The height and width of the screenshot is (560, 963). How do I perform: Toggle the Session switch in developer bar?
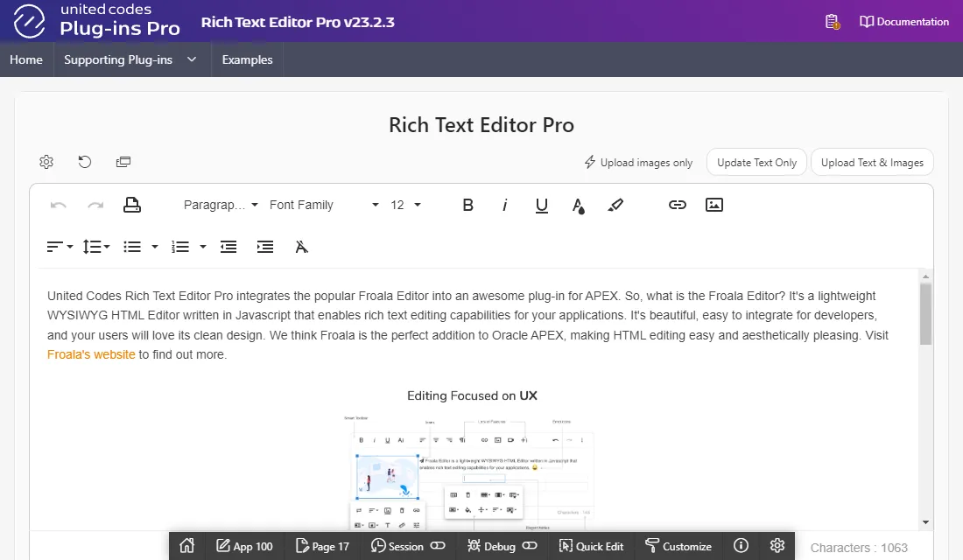point(438,546)
